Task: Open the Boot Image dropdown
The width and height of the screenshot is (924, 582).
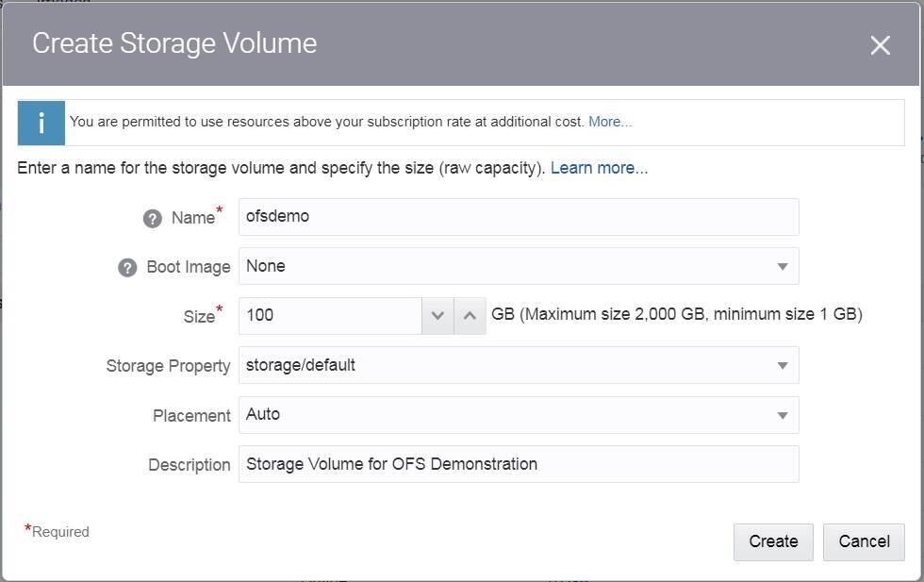Action: pos(784,266)
